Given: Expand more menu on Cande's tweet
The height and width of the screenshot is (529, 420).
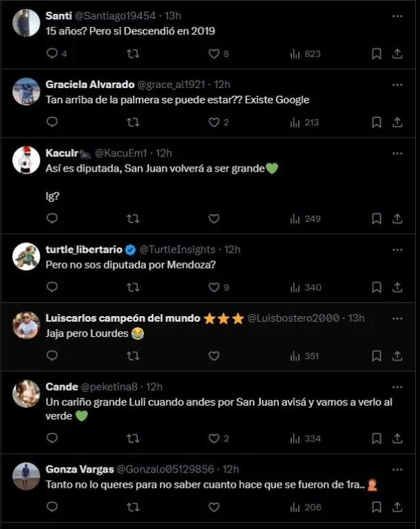Looking at the screenshot, I should pos(397,387).
